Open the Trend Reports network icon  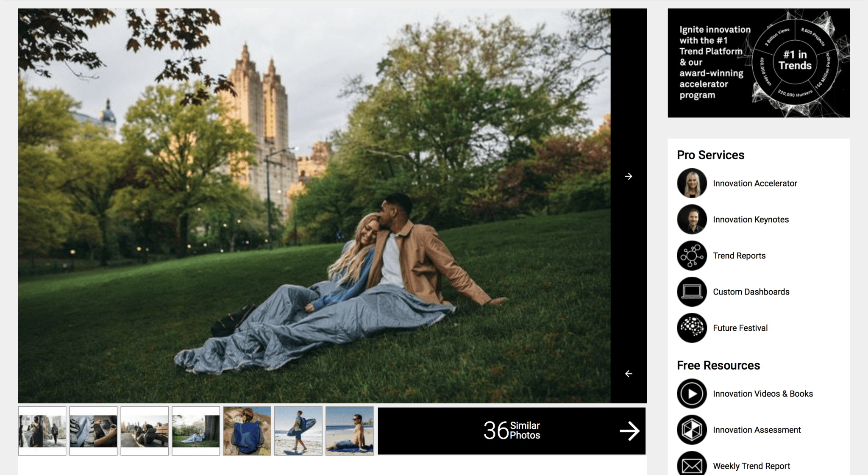pos(692,256)
